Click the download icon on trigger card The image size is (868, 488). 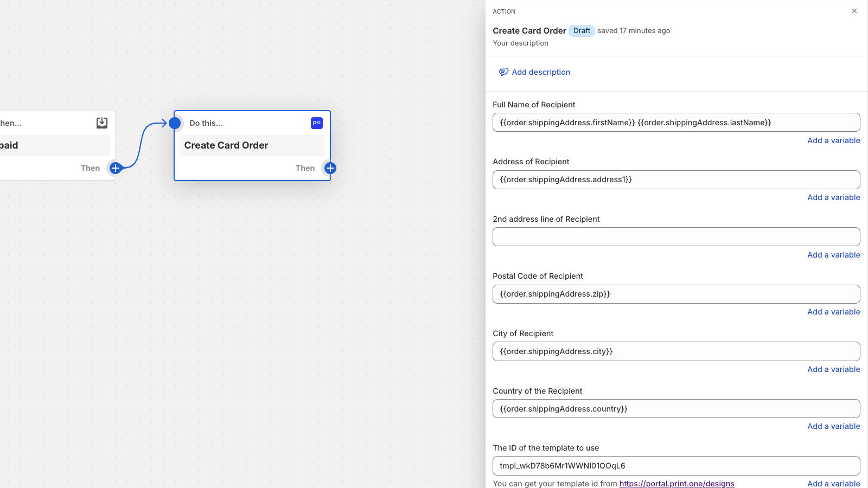point(102,123)
